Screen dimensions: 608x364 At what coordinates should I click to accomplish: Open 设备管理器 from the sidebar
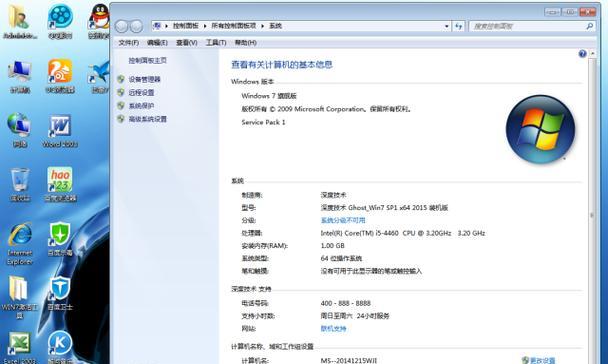point(144,79)
